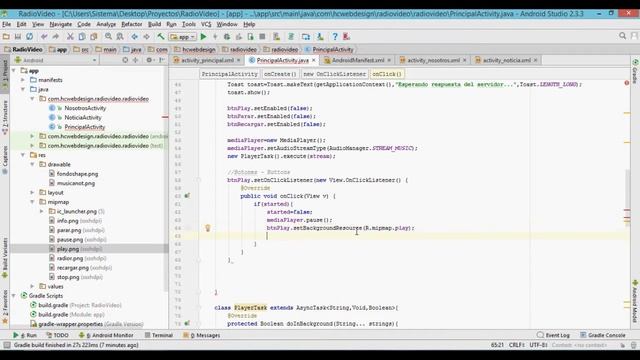The height and width of the screenshot is (360, 640).
Task: Open the Refactor menu
Action: point(131,24)
